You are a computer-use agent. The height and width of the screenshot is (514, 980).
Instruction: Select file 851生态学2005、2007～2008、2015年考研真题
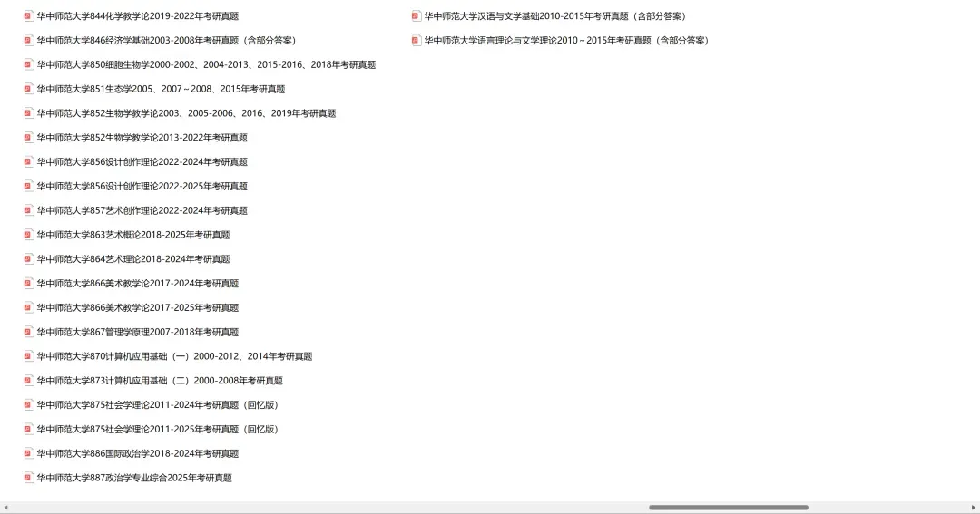[161, 90]
